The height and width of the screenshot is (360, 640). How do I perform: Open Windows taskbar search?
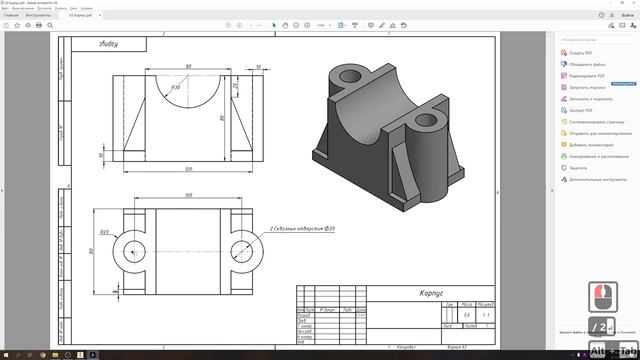[18, 355]
